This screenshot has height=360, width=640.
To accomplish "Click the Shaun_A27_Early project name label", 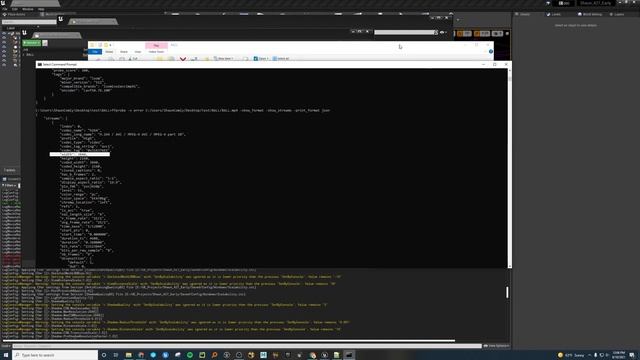I will 596,3.
